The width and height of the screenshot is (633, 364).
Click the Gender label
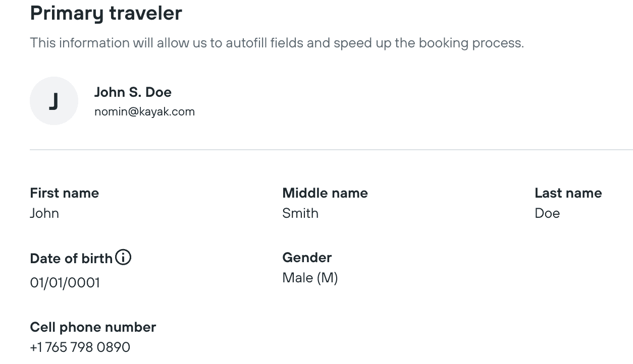click(307, 258)
